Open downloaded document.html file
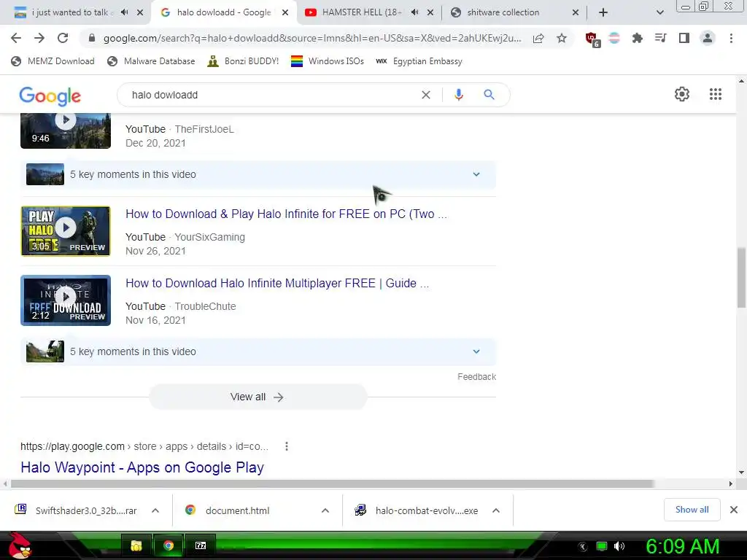This screenshot has width=747, height=560. tap(228, 510)
